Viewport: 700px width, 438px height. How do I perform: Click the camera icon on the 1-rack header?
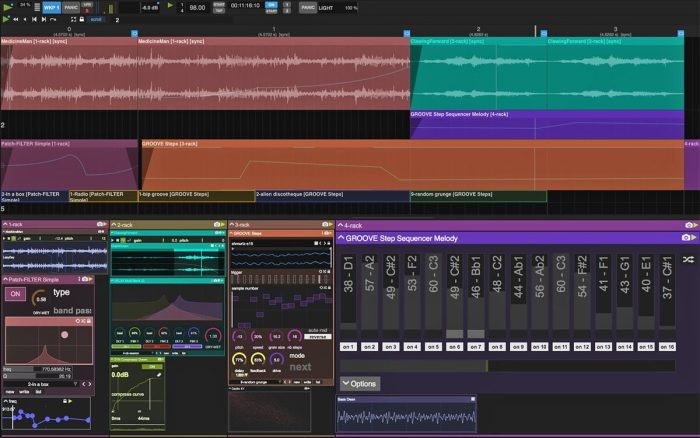click(100, 224)
